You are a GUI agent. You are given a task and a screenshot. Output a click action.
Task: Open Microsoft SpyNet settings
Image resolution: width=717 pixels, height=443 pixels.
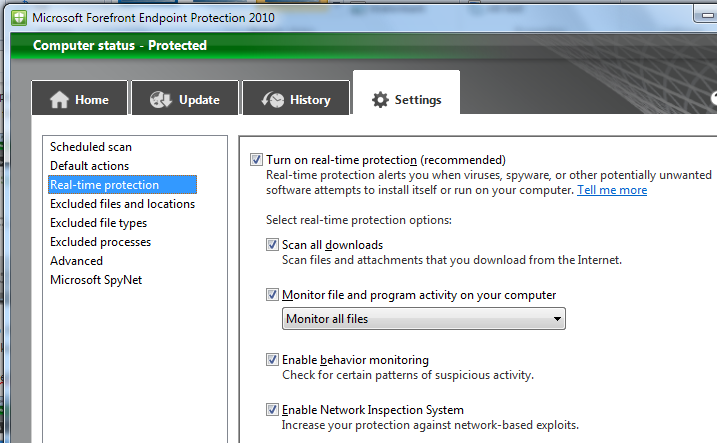pyautogui.click(x=96, y=280)
